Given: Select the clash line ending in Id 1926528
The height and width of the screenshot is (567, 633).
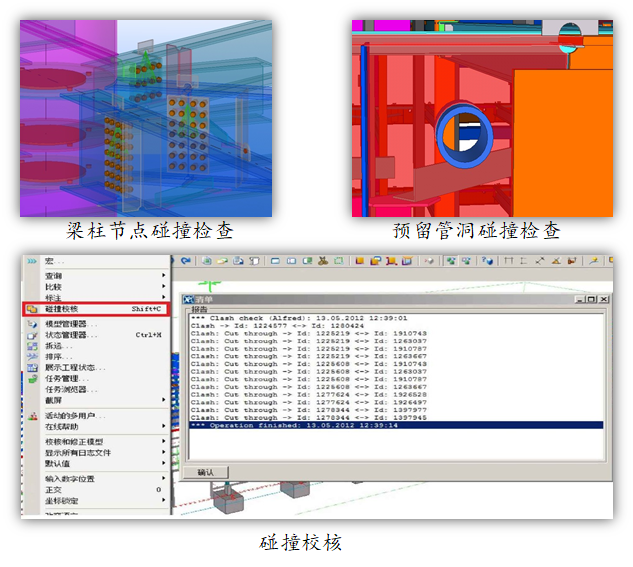Looking at the screenshot, I should (x=309, y=395).
